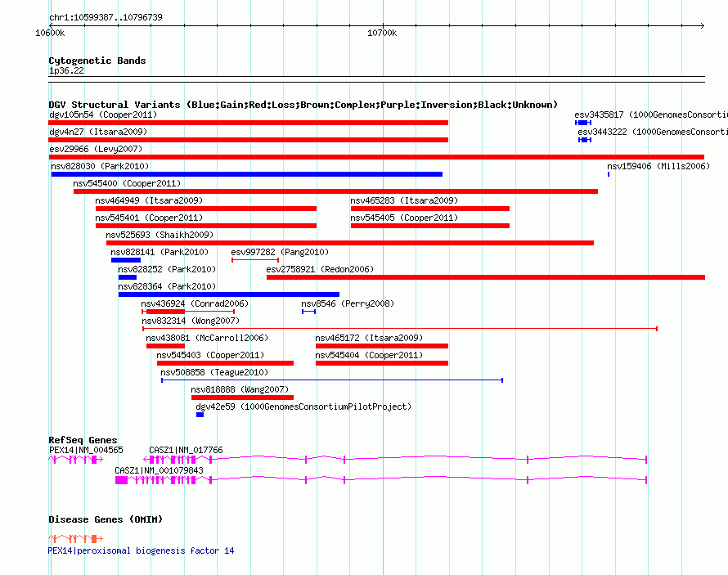This screenshot has width=728, height=575.
Task: Click the nsv828141 (Park2010) blue bar
Action: tap(126, 260)
